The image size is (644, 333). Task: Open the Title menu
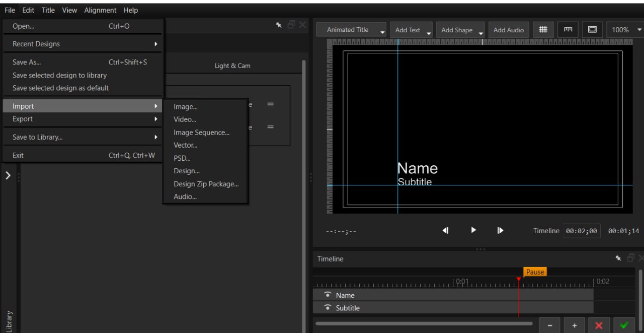(x=48, y=10)
